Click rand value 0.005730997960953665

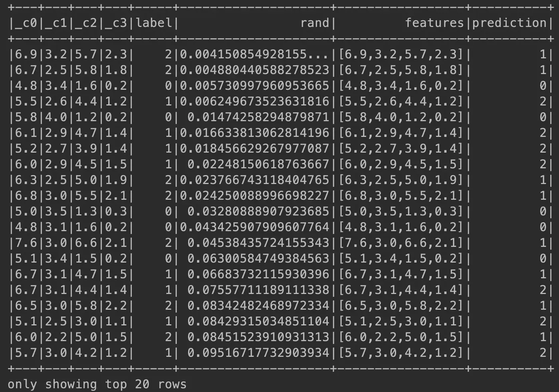pos(255,86)
